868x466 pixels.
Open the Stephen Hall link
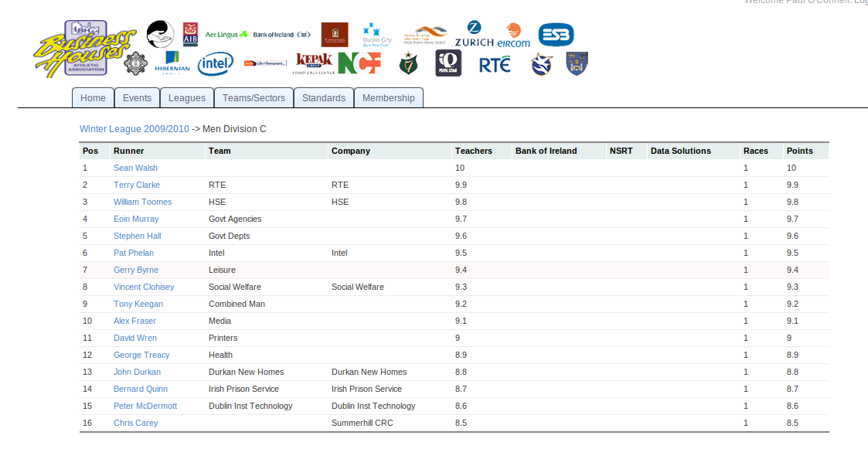pos(138,236)
